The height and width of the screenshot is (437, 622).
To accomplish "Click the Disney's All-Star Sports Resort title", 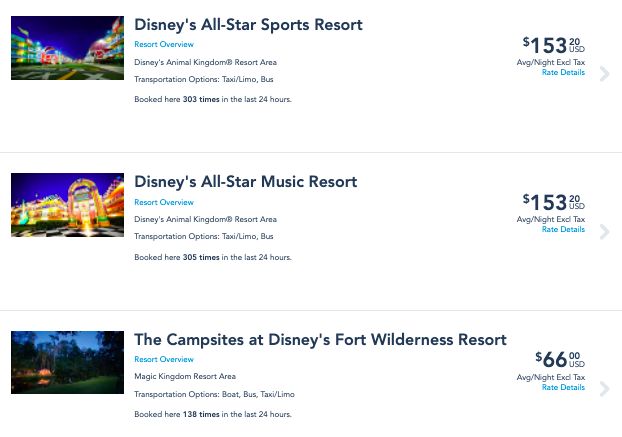I will click(248, 24).
